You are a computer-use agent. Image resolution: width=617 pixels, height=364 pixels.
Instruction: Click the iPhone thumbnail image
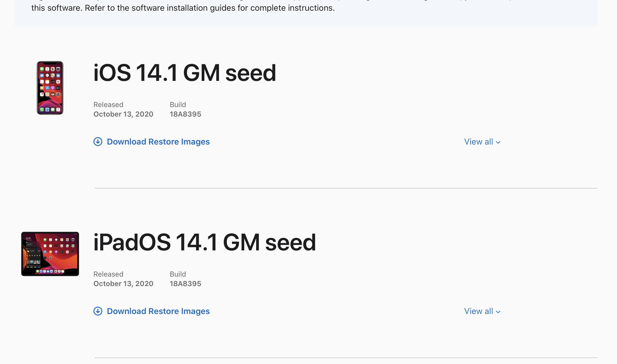pos(50,88)
